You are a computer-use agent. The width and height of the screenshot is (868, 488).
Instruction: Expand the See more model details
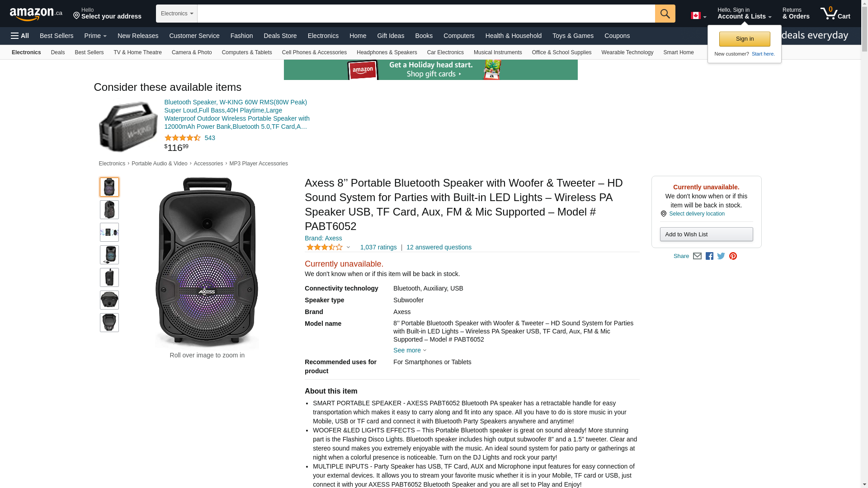[x=410, y=350]
